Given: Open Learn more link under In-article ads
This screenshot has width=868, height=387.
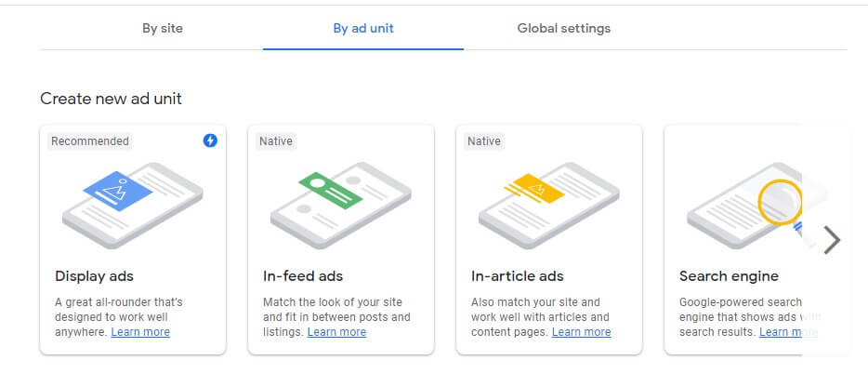Looking at the screenshot, I should pyautogui.click(x=581, y=332).
